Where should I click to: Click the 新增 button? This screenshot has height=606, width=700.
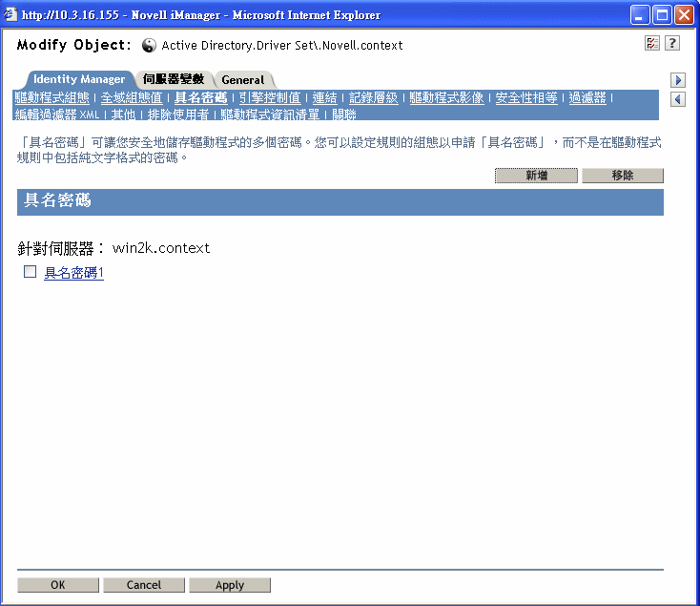(x=536, y=176)
